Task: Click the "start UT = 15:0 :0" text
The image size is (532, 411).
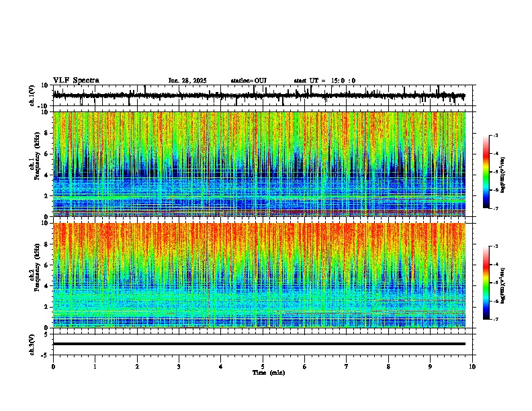Action: (324, 81)
